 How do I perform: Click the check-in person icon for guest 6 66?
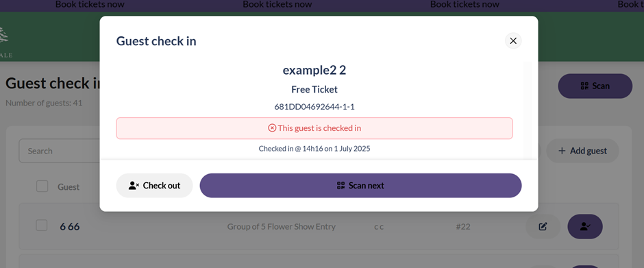point(585,226)
